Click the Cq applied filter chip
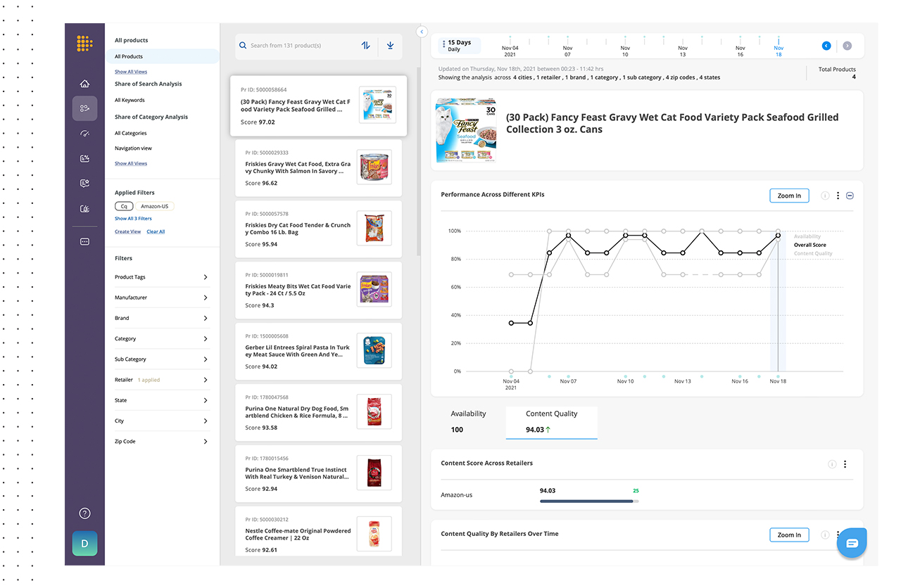 point(124,206)
